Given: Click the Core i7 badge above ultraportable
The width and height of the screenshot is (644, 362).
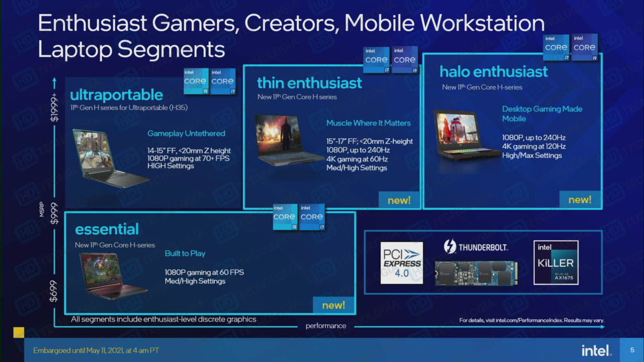Looking at the screenshot, I should coord(223,81).
